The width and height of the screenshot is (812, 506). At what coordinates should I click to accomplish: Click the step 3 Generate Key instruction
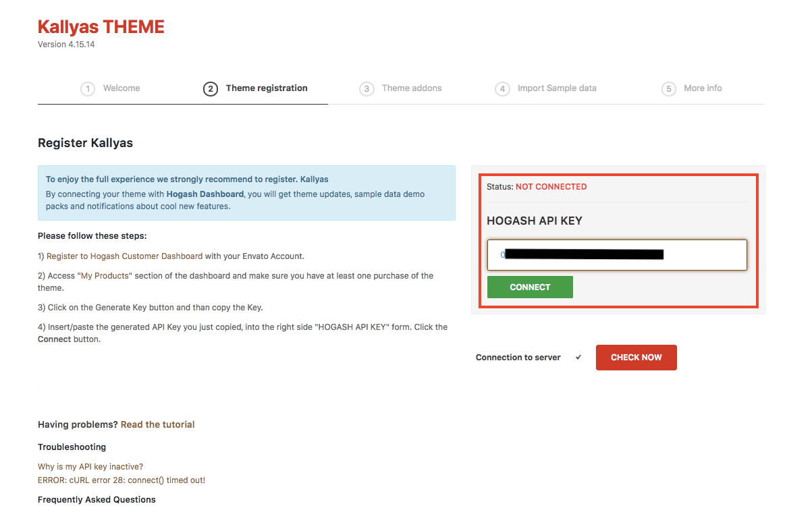click(151, 308)
